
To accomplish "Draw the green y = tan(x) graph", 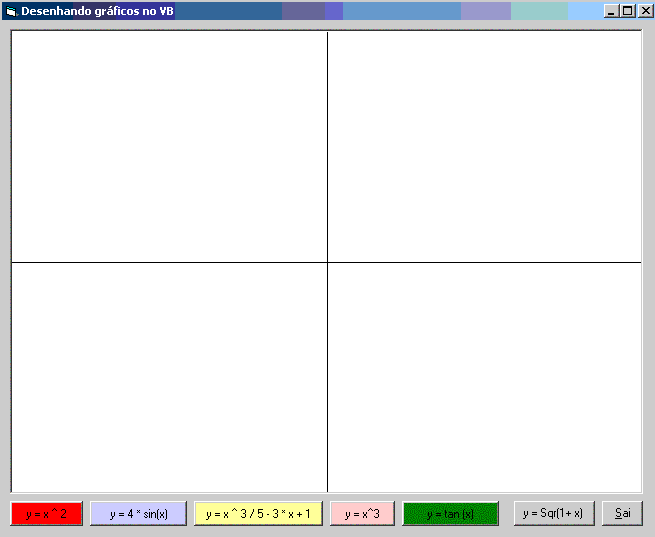I will point(450,514).
